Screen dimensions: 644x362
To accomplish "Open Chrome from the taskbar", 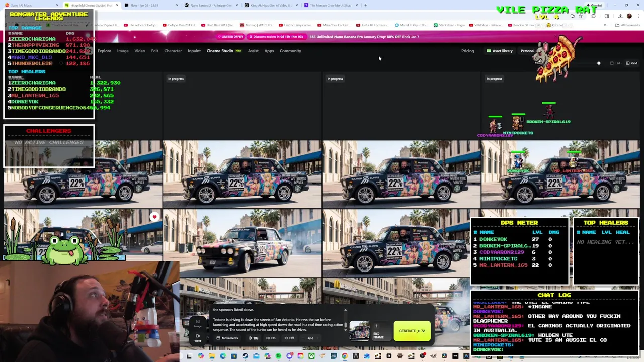I will point(344,356).
